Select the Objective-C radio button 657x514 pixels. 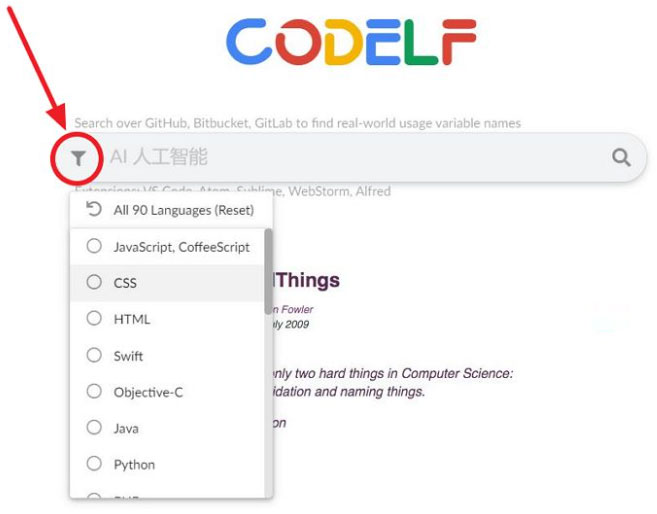pyautogui.click(x=94, y=392)
